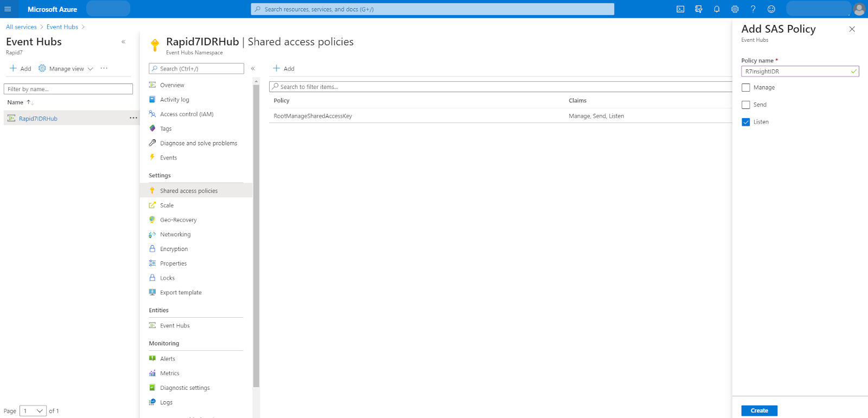Click the Logs icon under Monitoring
The image size is (868, 418).
152,402
